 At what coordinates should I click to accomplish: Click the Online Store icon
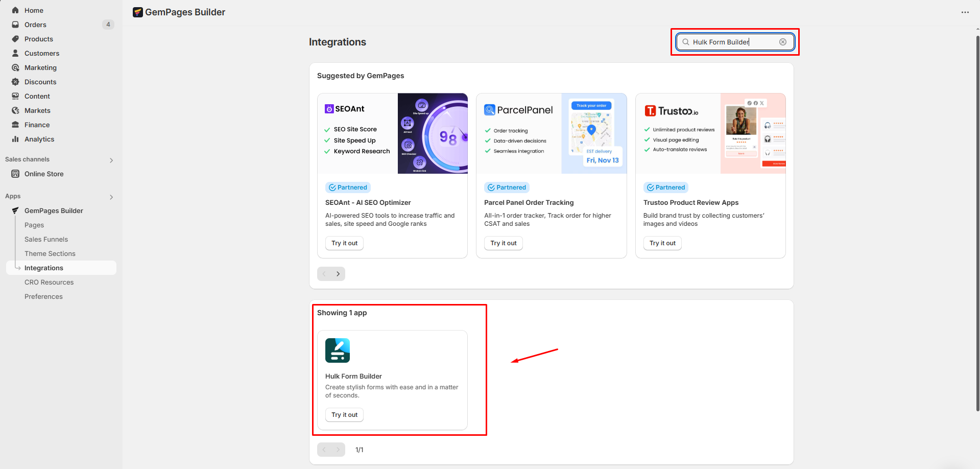[15, 174]
